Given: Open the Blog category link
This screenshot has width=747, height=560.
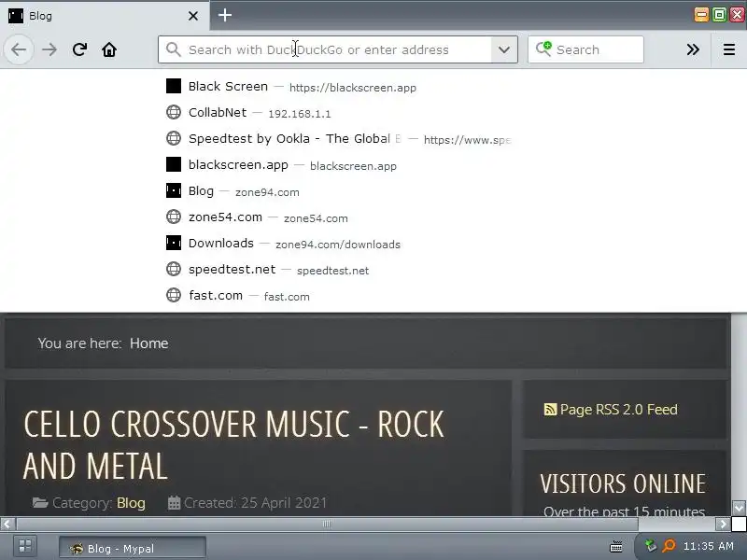Looking at the screenshot, I should coord(131,503).
